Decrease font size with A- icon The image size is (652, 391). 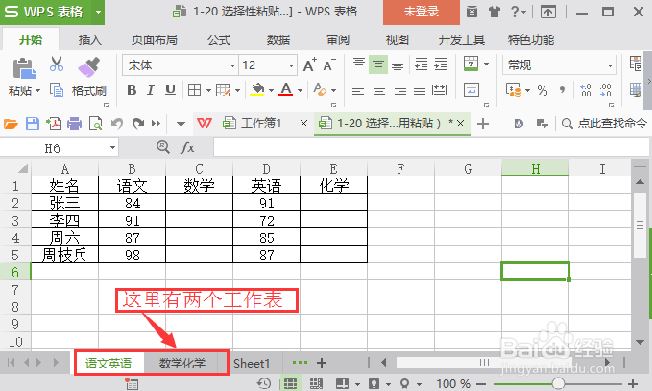(329, 65)
